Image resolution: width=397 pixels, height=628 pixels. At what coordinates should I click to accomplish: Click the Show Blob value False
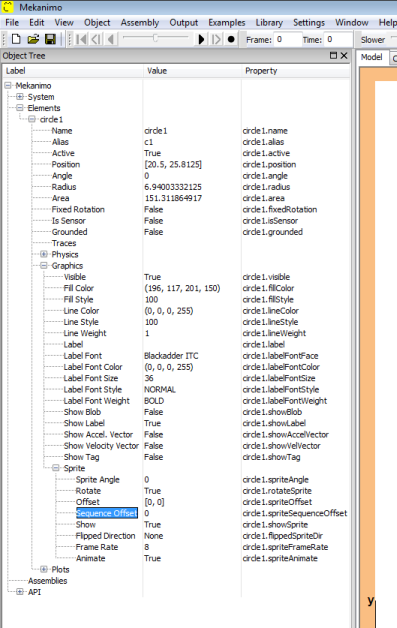click(153, 412)
